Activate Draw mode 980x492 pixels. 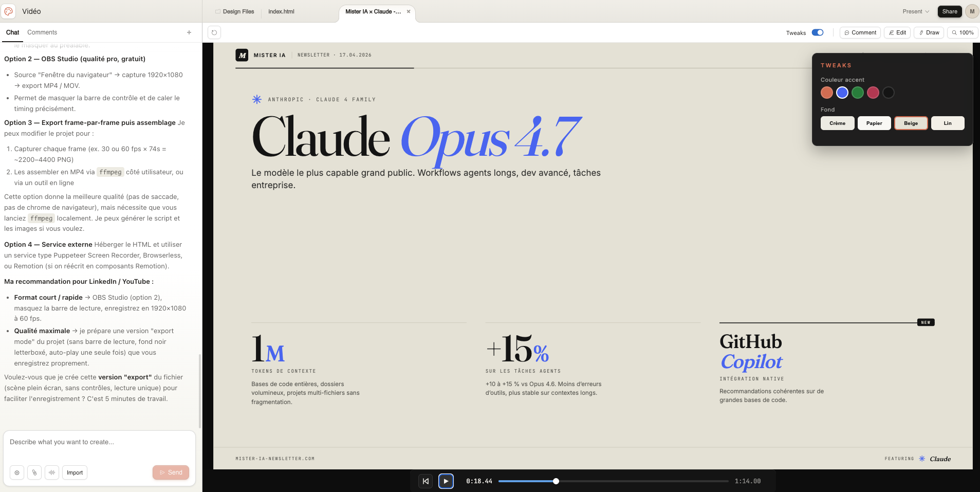coord(929,32)
